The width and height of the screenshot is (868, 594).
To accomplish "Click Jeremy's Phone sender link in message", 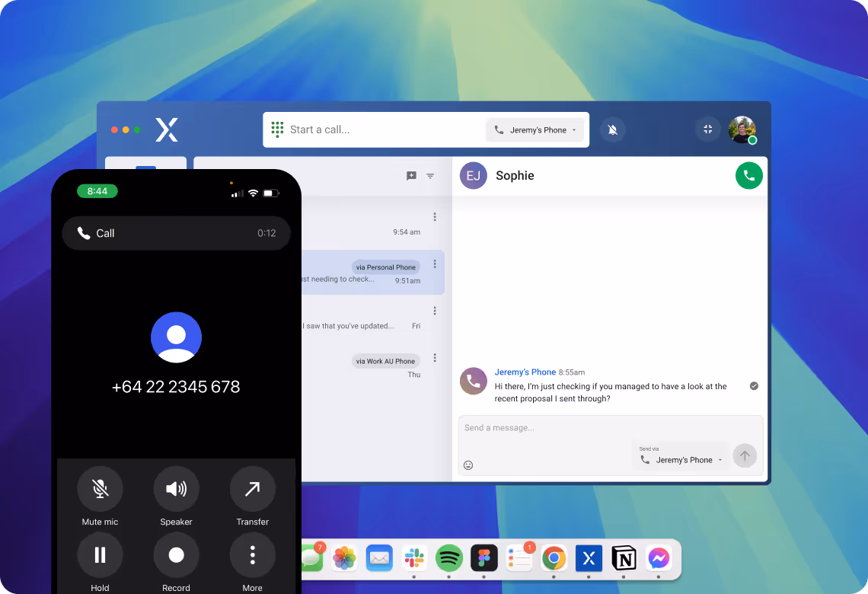I will (525, 372).
